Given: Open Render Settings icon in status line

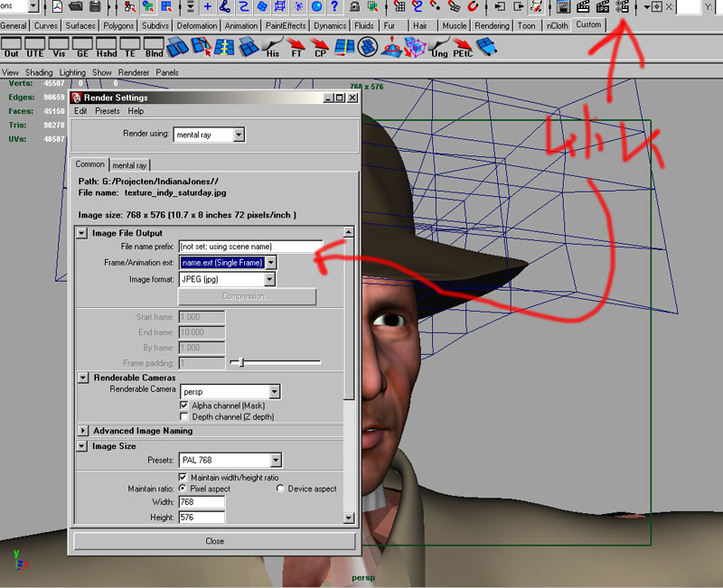Looking at the screenshot, I should click(x=622, y=6).
